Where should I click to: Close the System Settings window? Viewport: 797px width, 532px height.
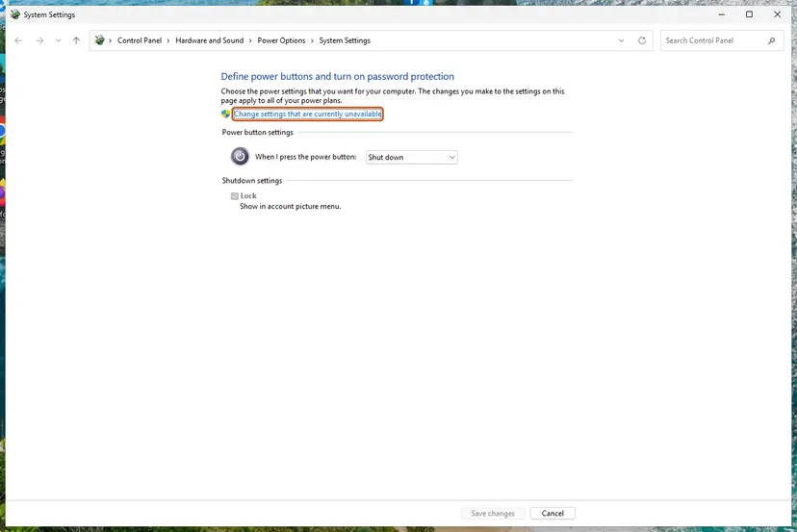pyautogui.click(x=777, y=14)
